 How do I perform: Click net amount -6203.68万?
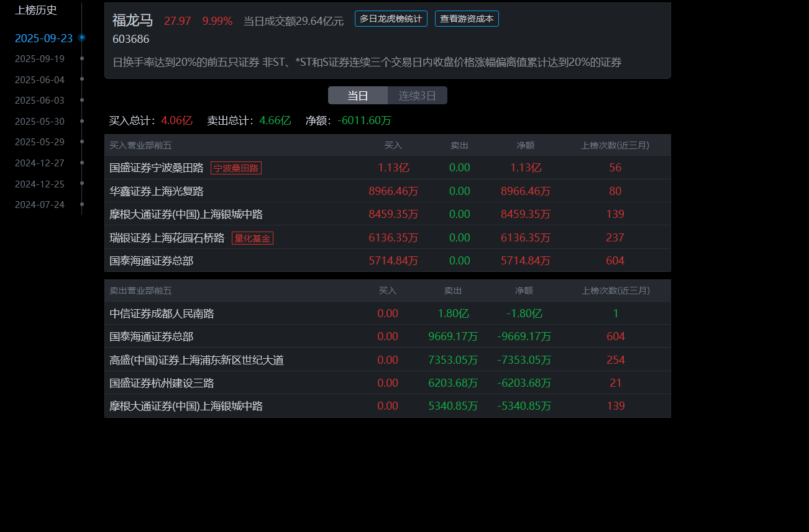click(x=524, y=383)
